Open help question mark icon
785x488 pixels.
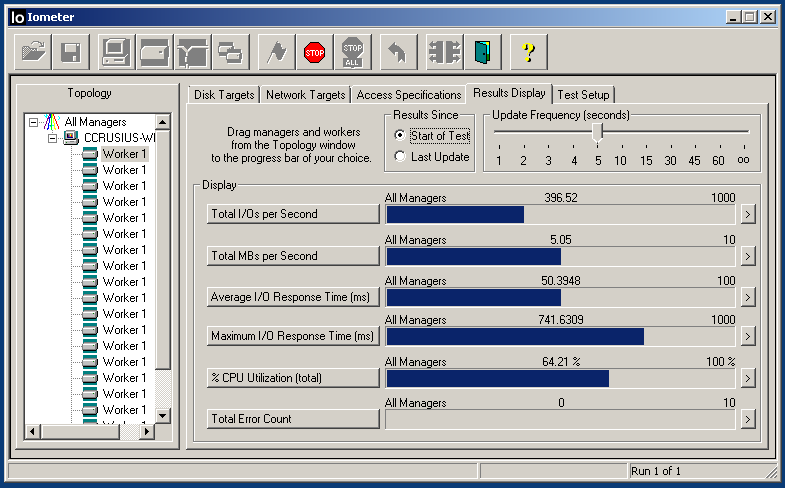[x=529, y=52]
